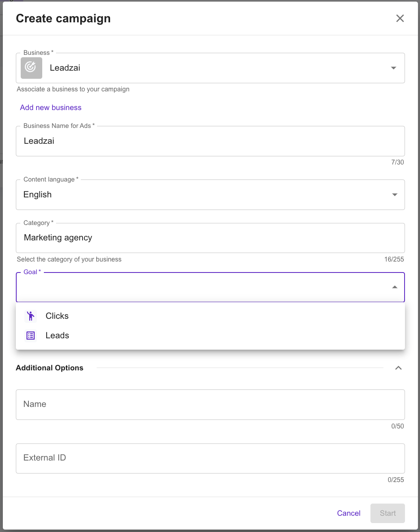
Task: Collapse the Additional Options section chevron
Action: click(x=398, y=368)
